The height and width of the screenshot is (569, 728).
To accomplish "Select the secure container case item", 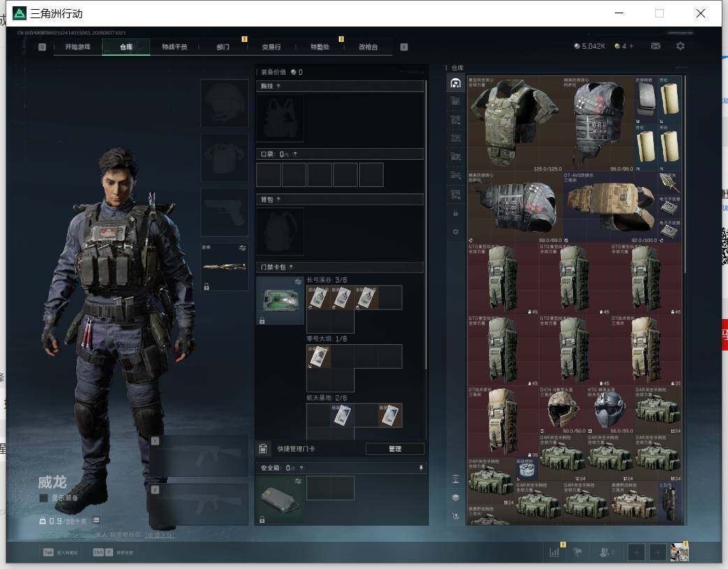I will coord(280,500).
